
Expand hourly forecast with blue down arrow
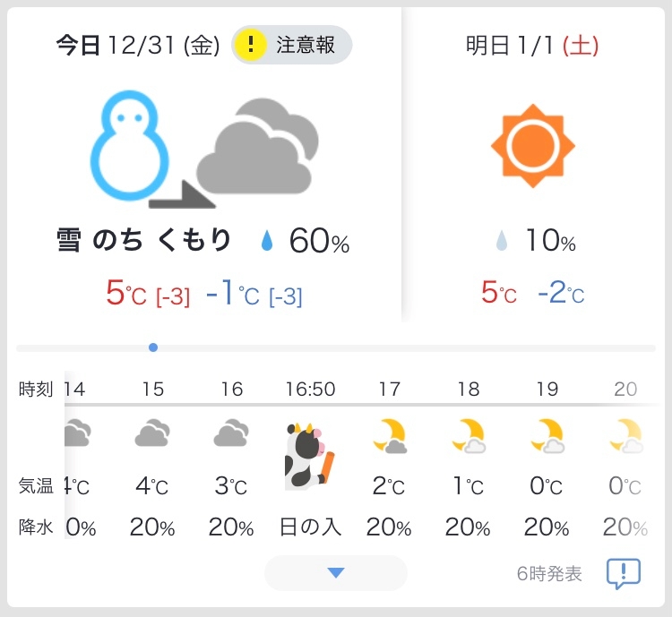coord(336,573)
